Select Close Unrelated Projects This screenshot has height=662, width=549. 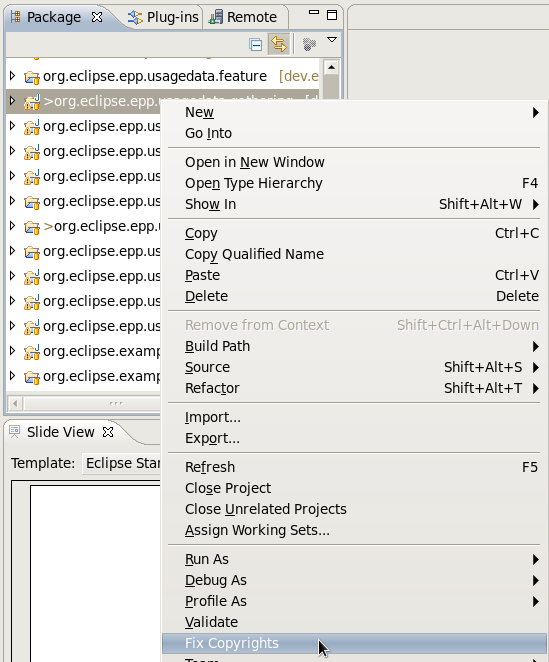click(x=354, y=509)
